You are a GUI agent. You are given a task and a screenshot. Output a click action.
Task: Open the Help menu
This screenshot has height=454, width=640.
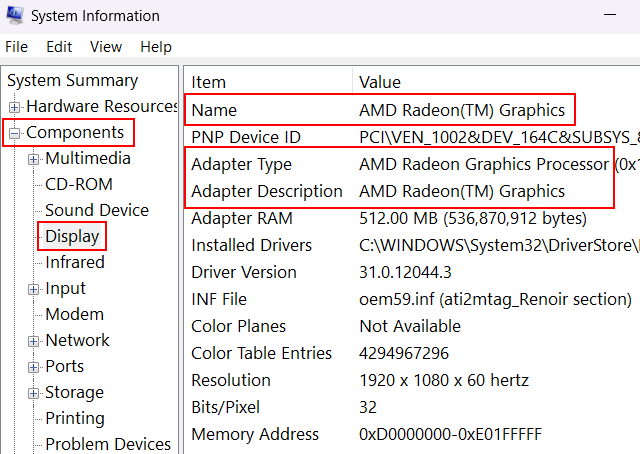156,47
